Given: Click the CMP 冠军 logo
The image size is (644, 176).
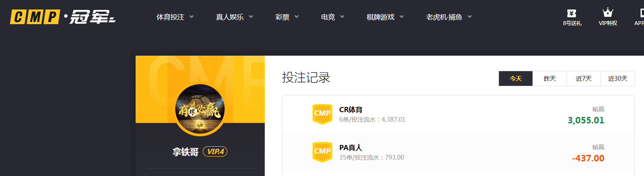Looking at the screenshot, I should (x=63, y=17).
